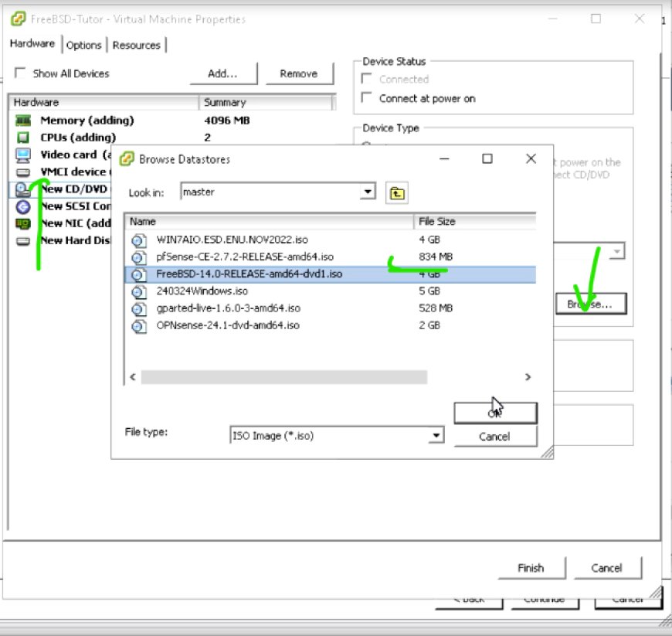Open the Look in dropdown

click(x=368, y=192)
